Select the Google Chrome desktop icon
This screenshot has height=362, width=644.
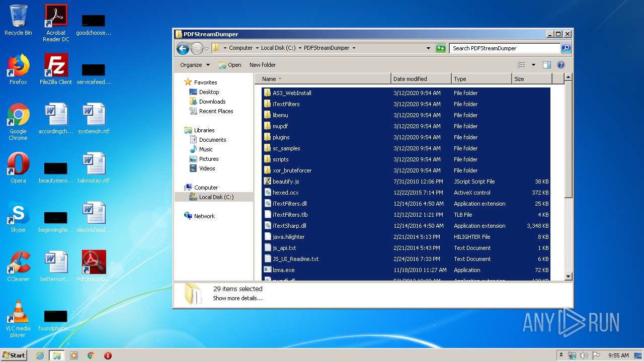tap(18, 122)
